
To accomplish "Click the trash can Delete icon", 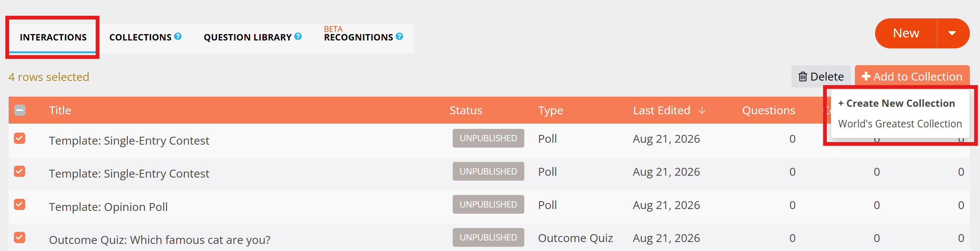I will [802, 76].
